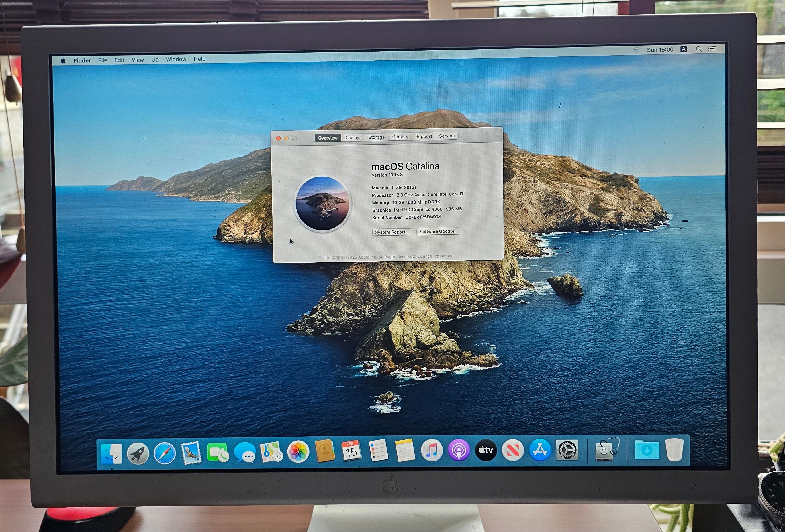Open Safari browser from the Dock

pyautogui.click(x=165, y=453)
